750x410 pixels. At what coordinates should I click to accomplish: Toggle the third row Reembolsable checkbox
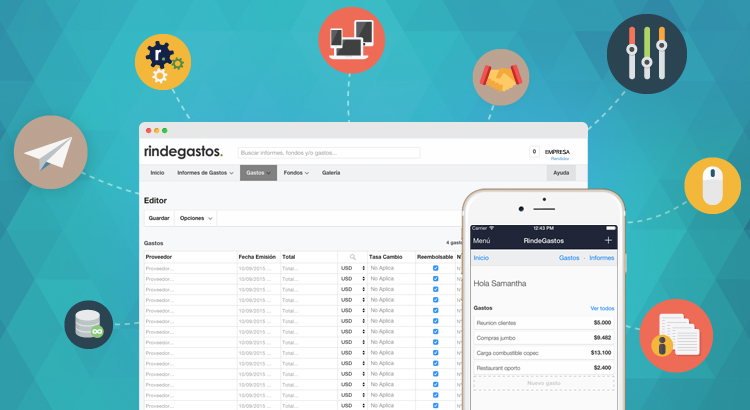[x=435, y=290]
